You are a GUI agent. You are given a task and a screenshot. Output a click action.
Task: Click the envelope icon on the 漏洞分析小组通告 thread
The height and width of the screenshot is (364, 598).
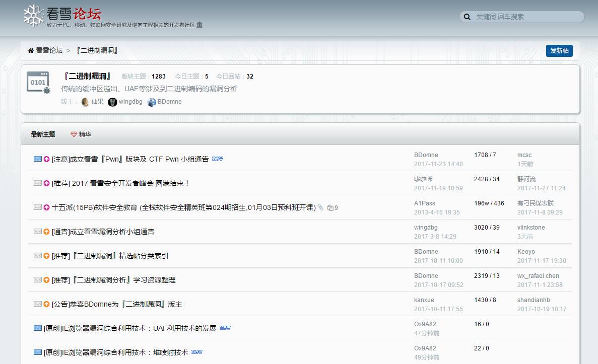37,232
